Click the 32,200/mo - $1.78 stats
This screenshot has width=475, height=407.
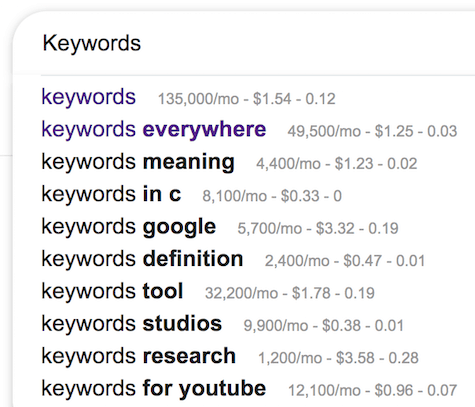290,293
